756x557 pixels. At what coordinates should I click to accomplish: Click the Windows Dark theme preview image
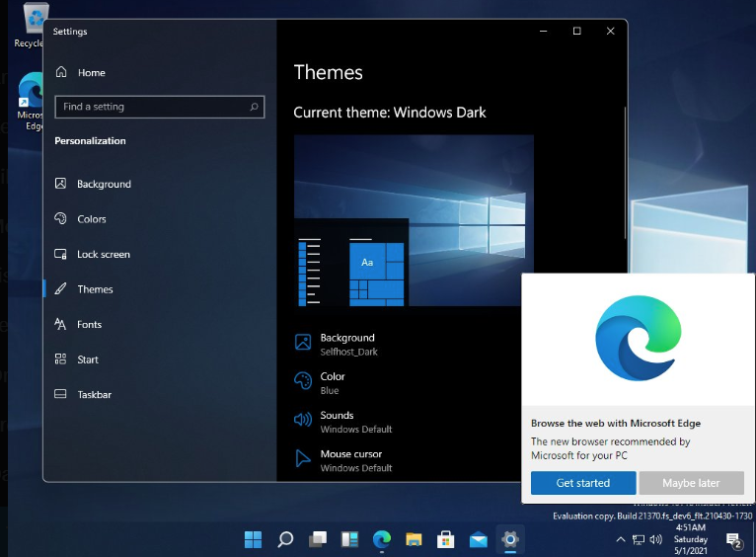(x=414, y=221)
